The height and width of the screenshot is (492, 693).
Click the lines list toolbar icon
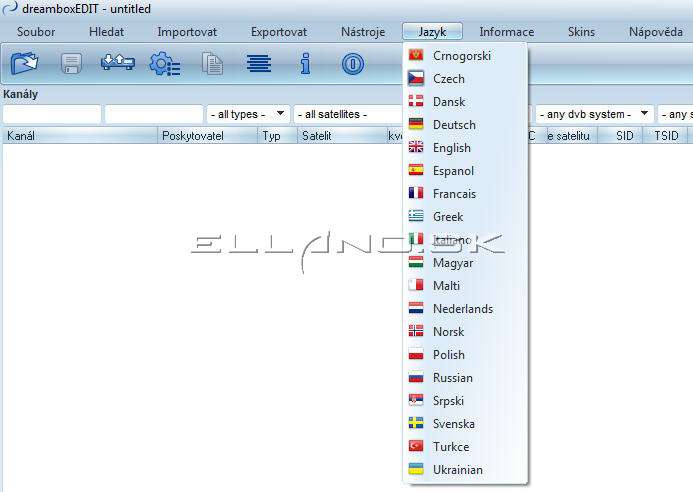[x=259, y=63]
